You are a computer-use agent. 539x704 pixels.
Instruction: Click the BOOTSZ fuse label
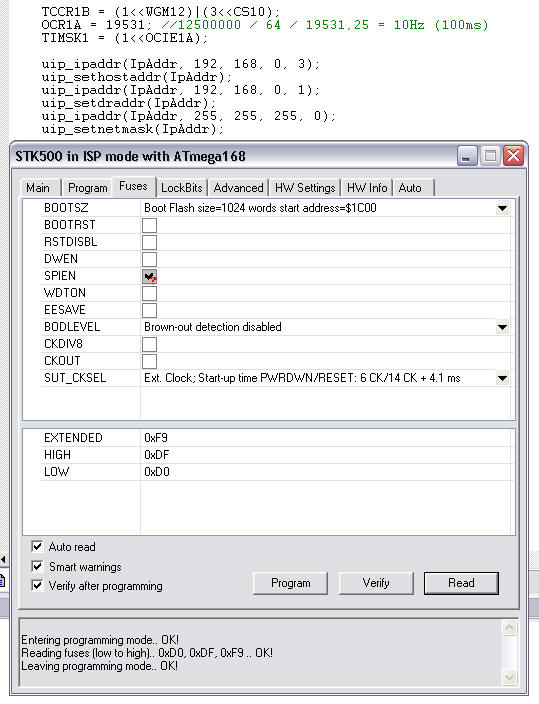point(66,208)
